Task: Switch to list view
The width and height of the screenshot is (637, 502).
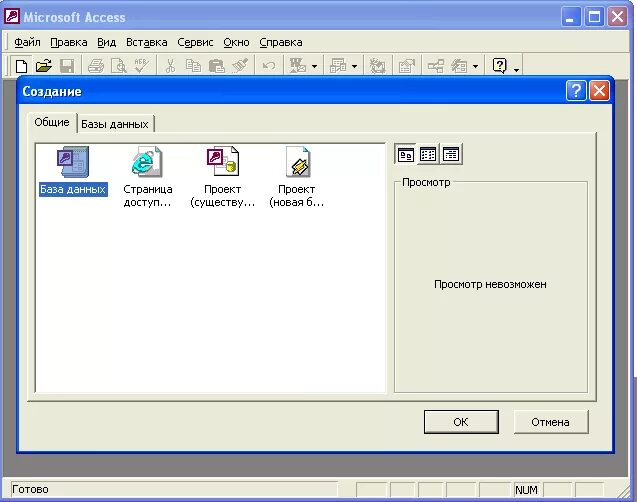Action: [x=428, y=154]
